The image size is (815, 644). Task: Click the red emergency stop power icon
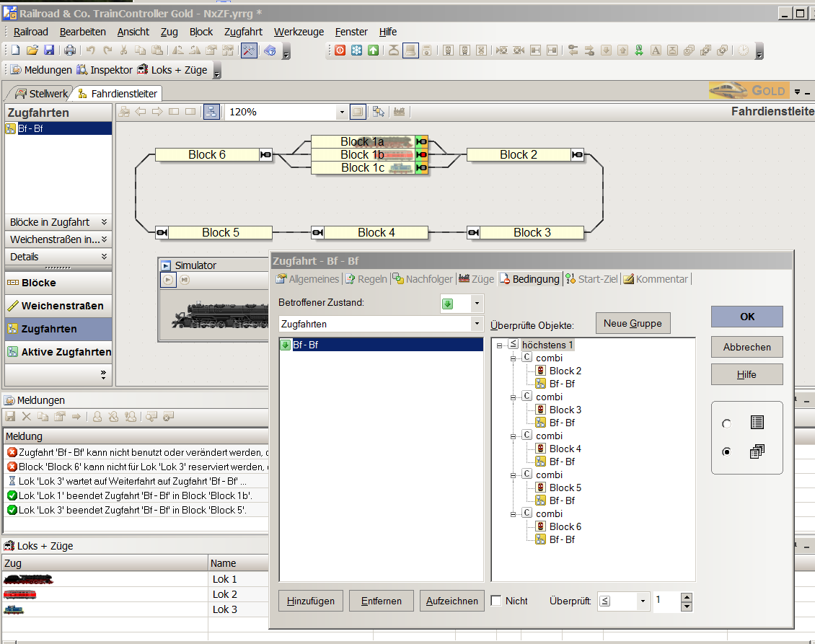click(x=340, y=50)
